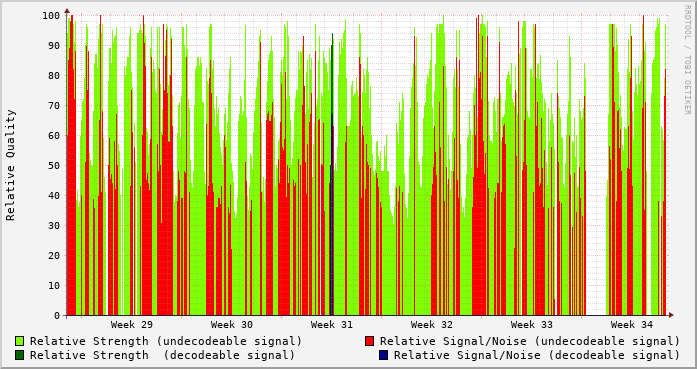Image resolution: width=697 pixels, height=369 pixels.
Task: Click the Relative Signal/Noise (decodeable signal) legend text
Action: click(537, 355)
